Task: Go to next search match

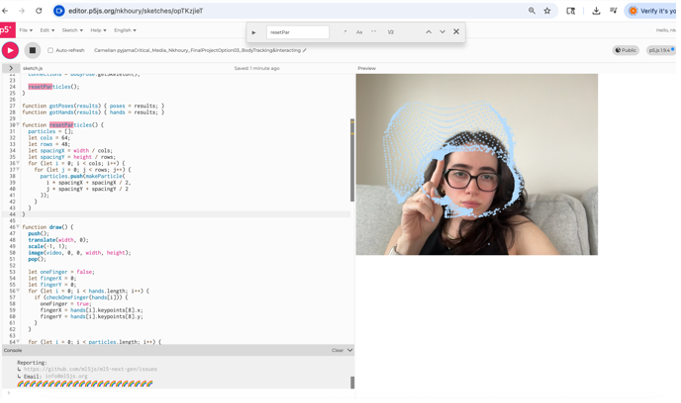Action: coord(442,32)
